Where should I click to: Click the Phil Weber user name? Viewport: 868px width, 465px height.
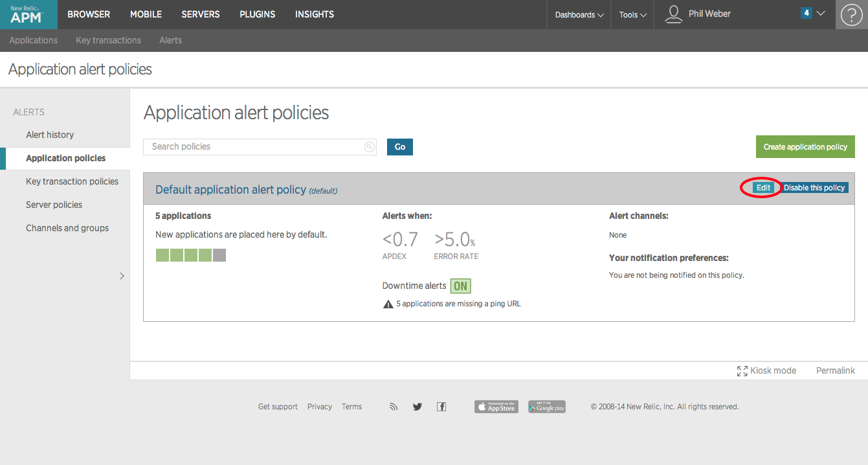709,14
